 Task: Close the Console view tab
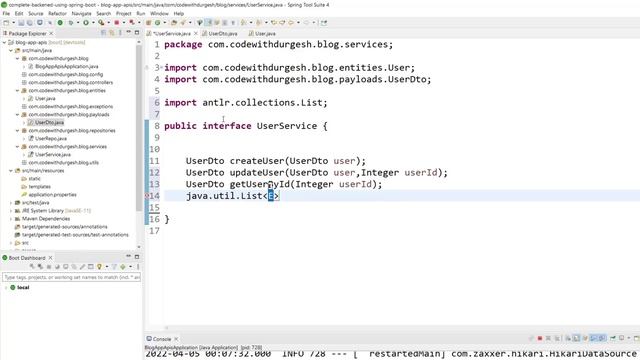coord(176,339)
